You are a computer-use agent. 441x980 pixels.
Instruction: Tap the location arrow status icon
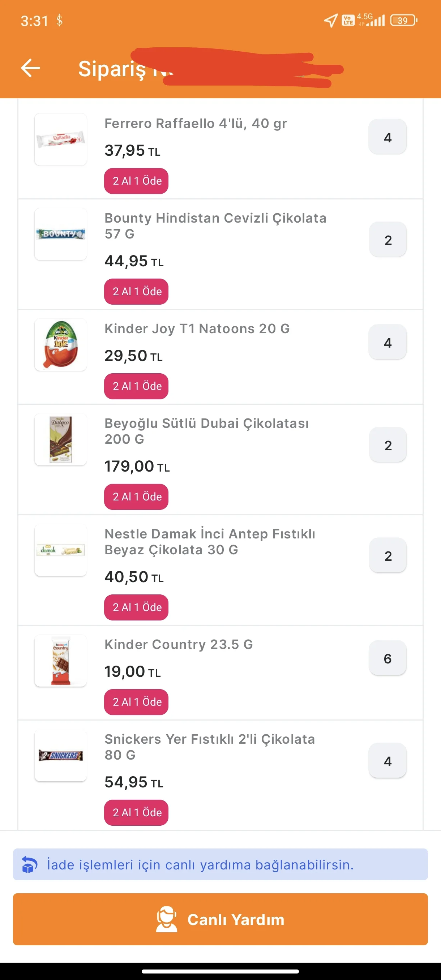pyautogui.click(x=330, y=20)
